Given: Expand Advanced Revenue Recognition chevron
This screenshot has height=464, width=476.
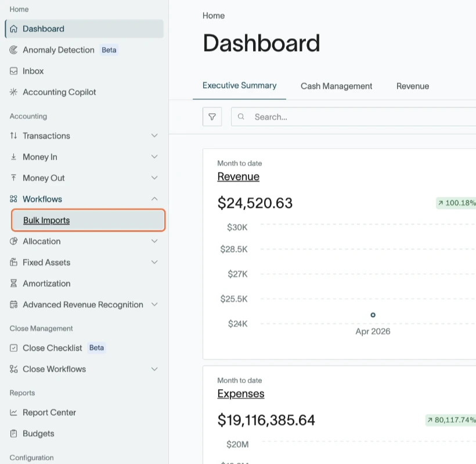Looking at the screenshot, I should (154, 304).
